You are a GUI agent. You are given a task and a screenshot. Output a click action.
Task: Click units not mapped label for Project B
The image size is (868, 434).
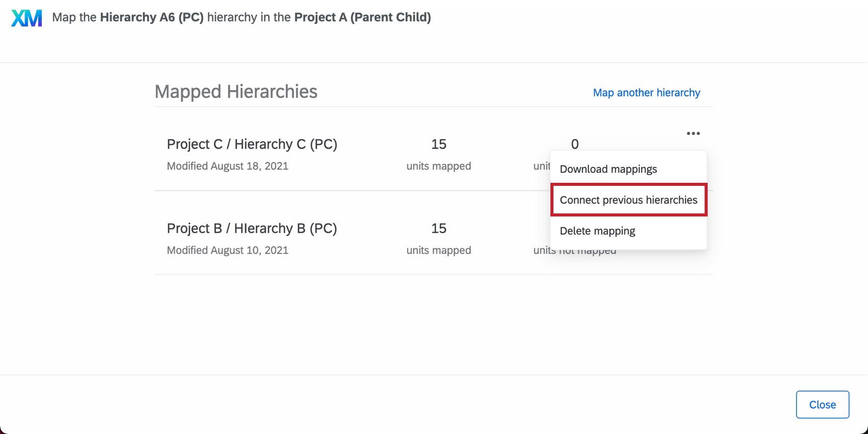point(574,250)
